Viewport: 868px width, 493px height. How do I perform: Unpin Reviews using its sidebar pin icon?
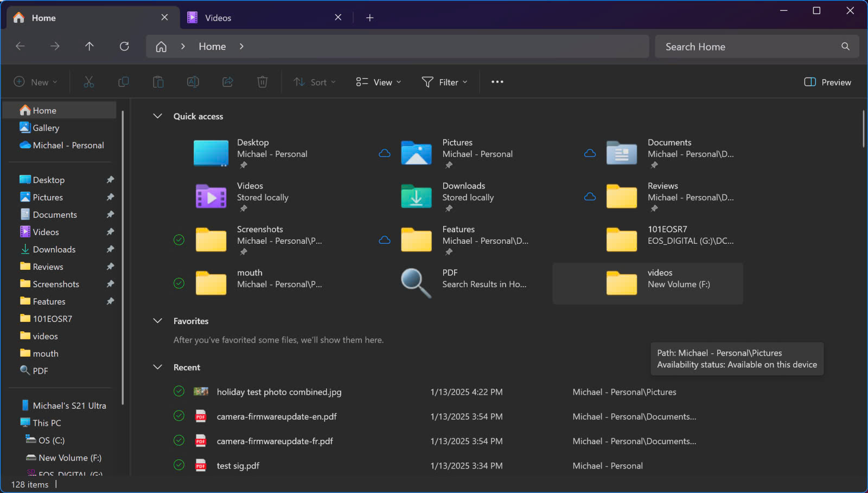[110, 267]
